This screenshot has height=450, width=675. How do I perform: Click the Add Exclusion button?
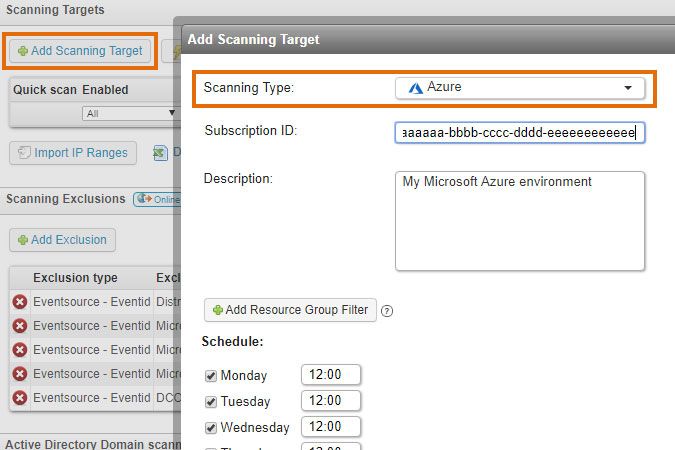(x=62, y=240)
